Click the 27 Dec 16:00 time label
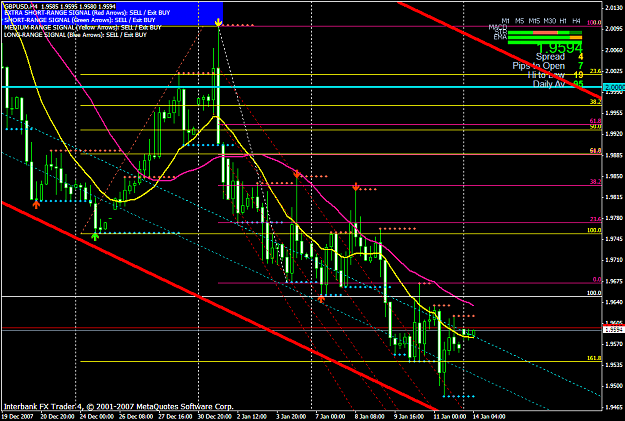This screenshot has height=421, width=625. pos(175,417)
